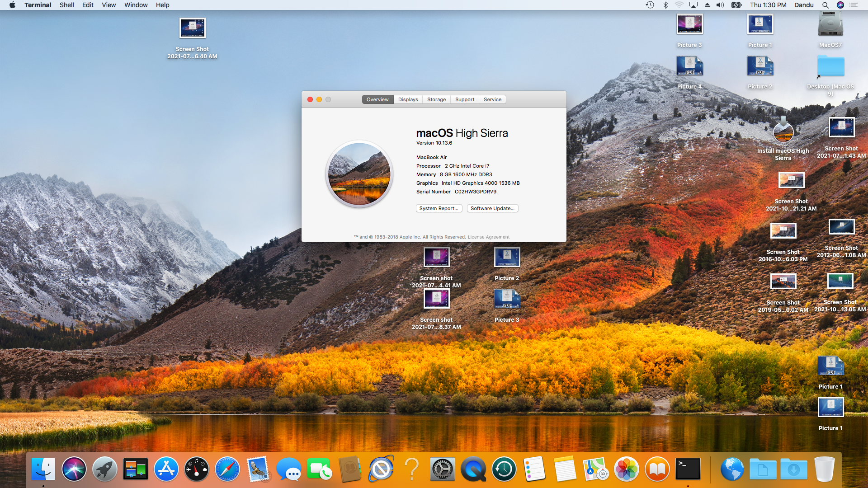Viewport: 868px width, 488px height.
Task: Switch to the Storage tab
Action: tap(436, 99)
